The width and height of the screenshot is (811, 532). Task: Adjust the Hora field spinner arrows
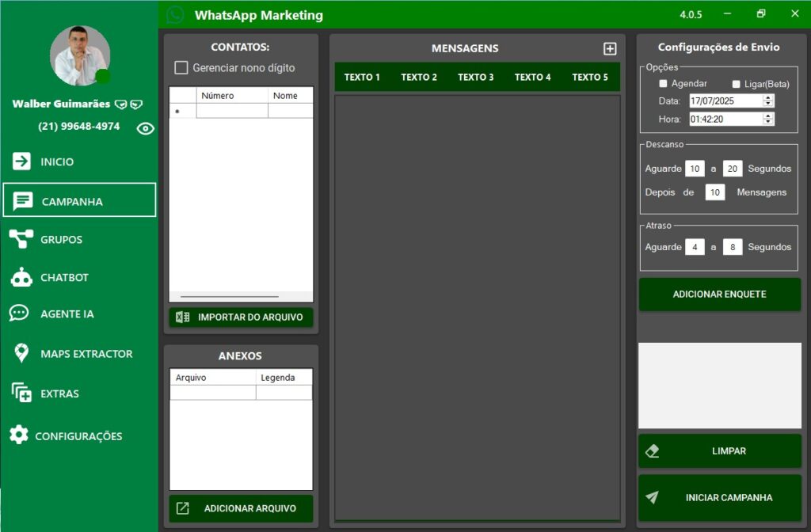(767, 120)
